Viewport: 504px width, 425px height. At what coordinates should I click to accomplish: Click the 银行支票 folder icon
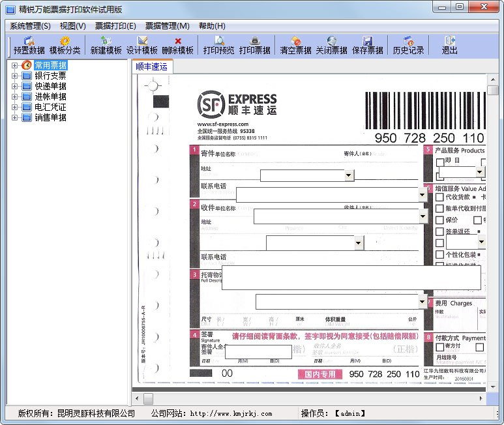pyautogui.click(x=27, y=76)
